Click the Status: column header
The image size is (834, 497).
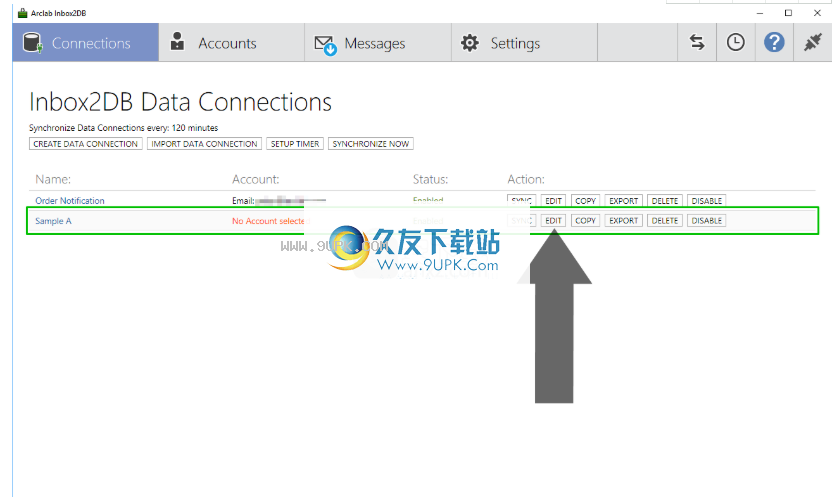[430, 179]
